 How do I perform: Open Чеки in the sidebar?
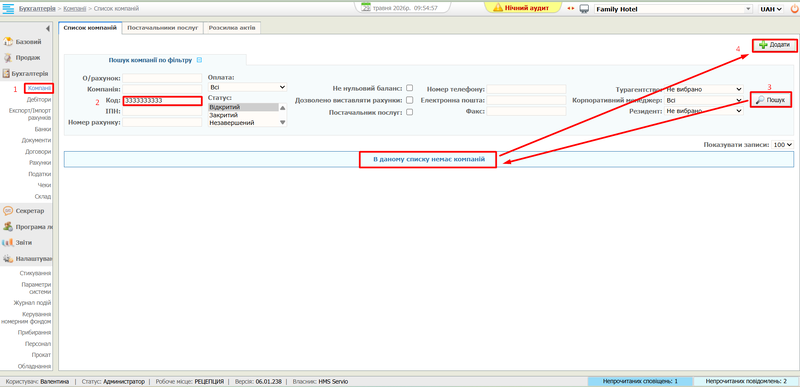click(x=44, y=185)
